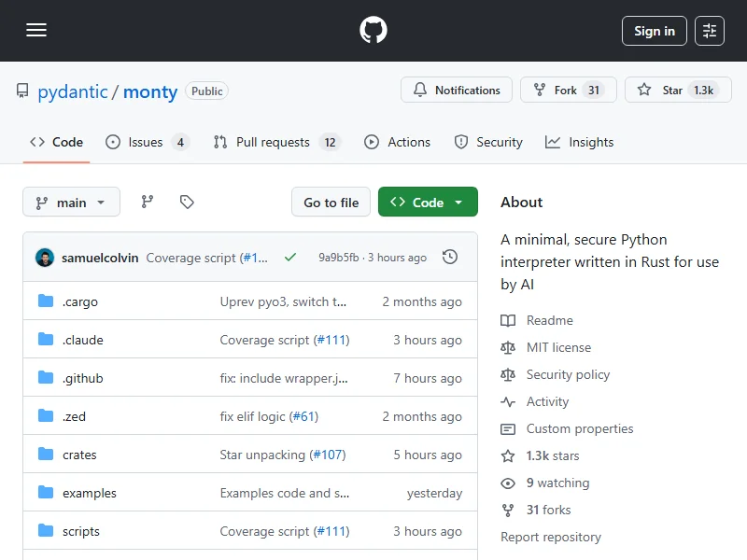The height and width of the screenshot is (560, 747).
Task: Open the hamburger navigation menu
Action: tap(36, 31)
